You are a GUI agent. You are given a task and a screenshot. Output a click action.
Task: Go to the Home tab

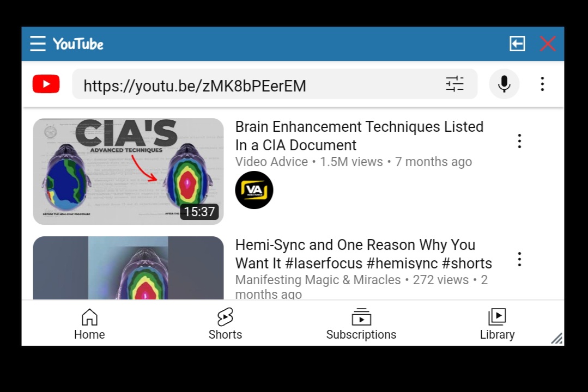[x=89, y=324]
